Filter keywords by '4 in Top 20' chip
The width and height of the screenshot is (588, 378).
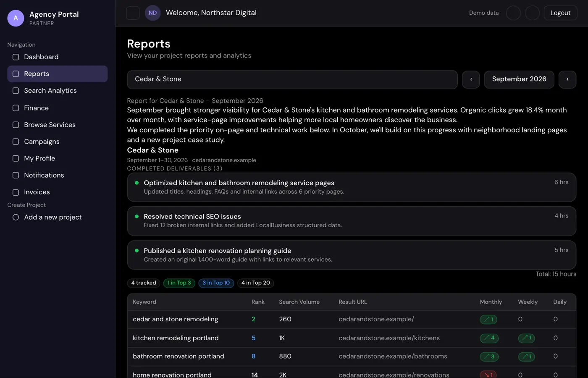tap(256, 283)
